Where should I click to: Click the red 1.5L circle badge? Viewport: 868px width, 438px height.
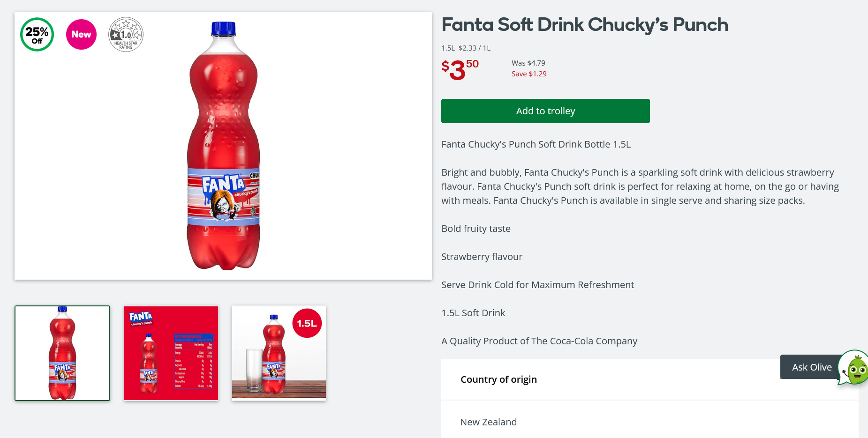[x=307, y=323]
